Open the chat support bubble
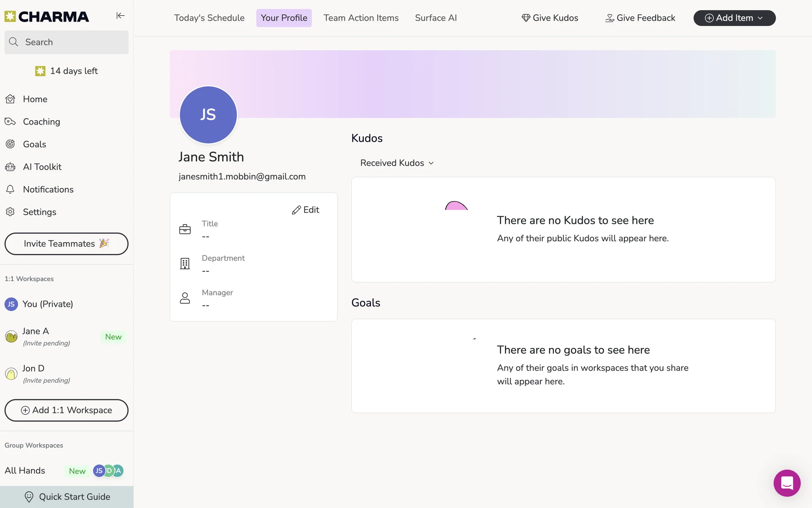The height and width of the screenshot is (508, 812). point(787,483)
